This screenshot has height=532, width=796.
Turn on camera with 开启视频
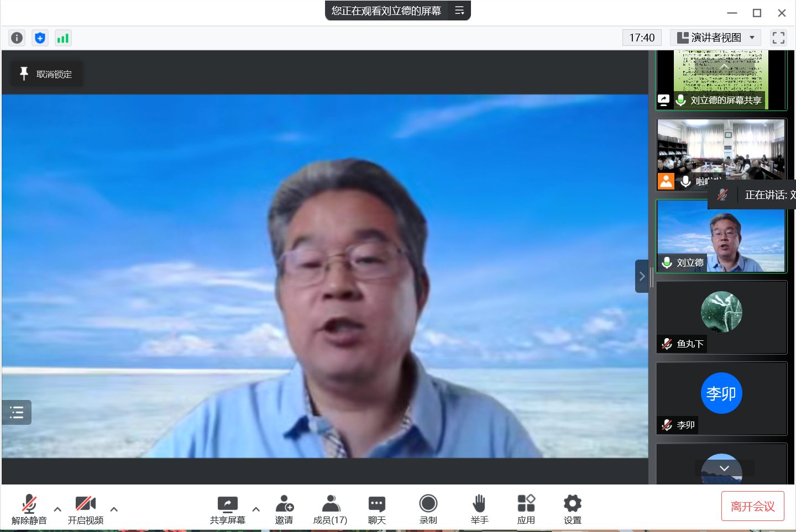[86, 509]
